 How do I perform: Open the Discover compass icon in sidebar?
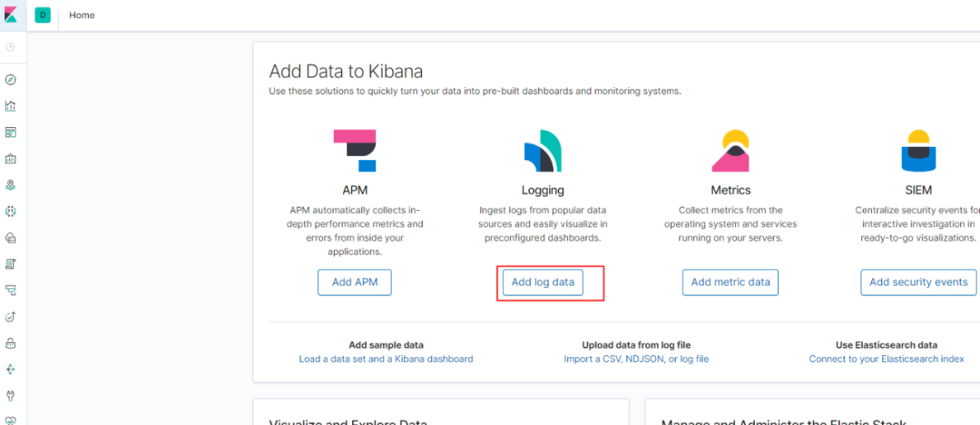pyautogui.click(x=11, y=80)
